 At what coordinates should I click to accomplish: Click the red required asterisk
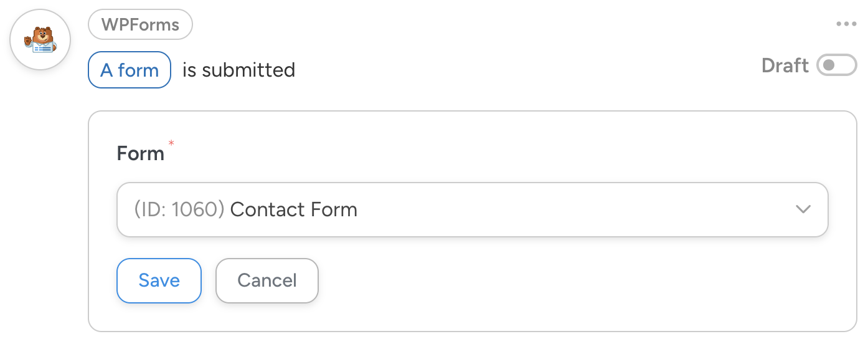(x=171, y=144)
